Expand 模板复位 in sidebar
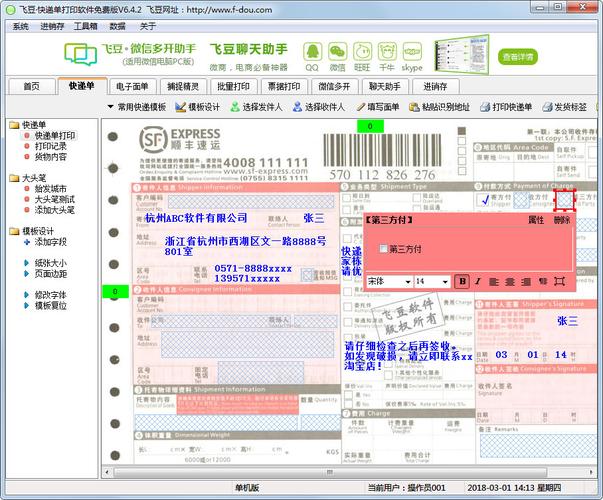This screenshot has height=500, width=603. pos(45,306)
